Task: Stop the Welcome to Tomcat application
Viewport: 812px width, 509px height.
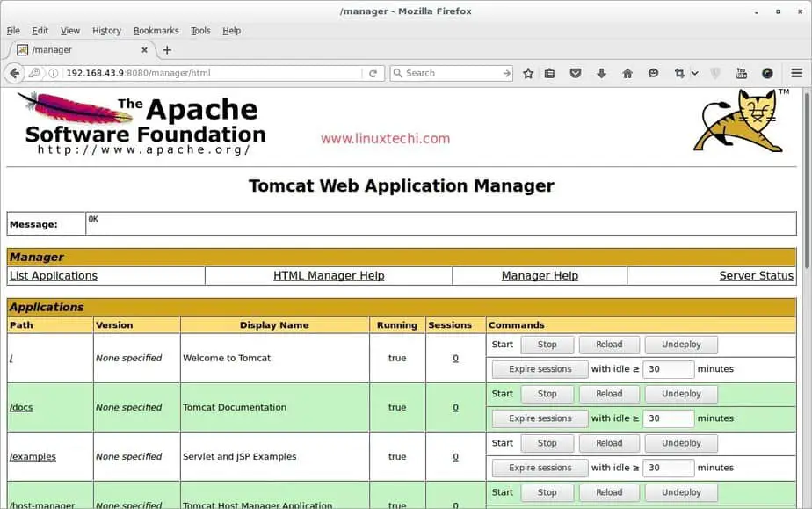Action: tap(547, 345)
